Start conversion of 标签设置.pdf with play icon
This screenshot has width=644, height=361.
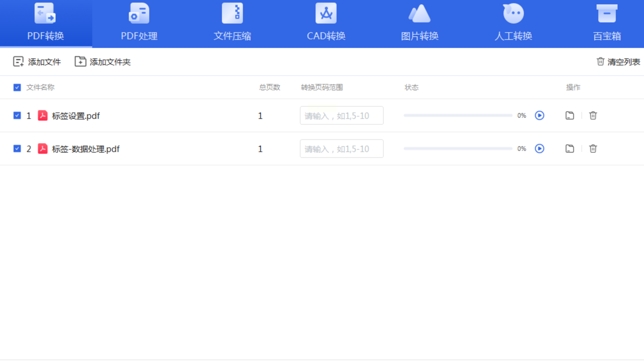(539, 115)
